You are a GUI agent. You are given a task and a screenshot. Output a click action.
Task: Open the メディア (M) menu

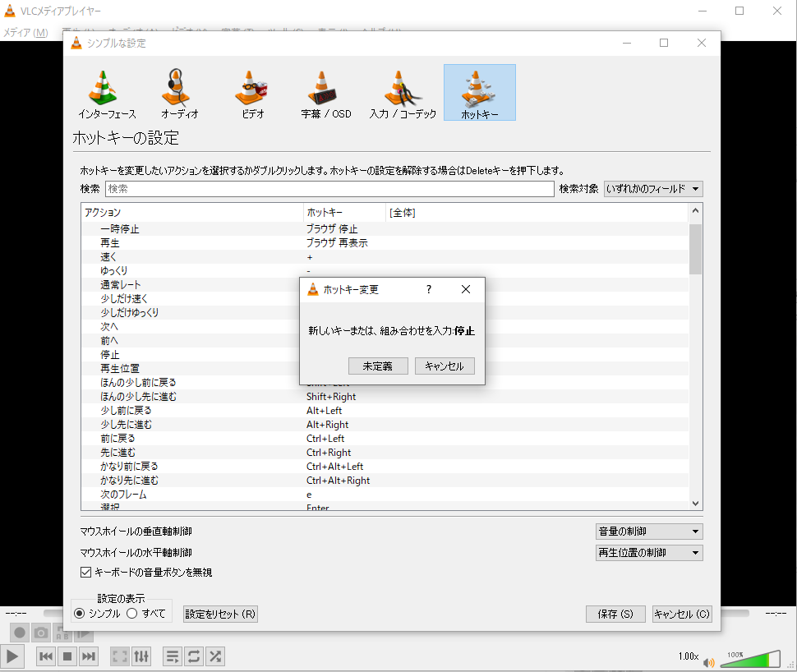point(26,33)
